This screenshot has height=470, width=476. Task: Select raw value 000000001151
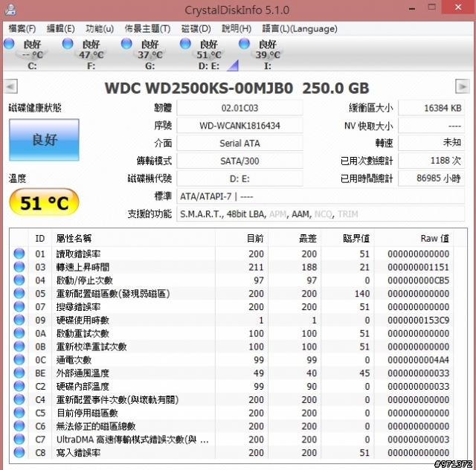pos(418,267)
